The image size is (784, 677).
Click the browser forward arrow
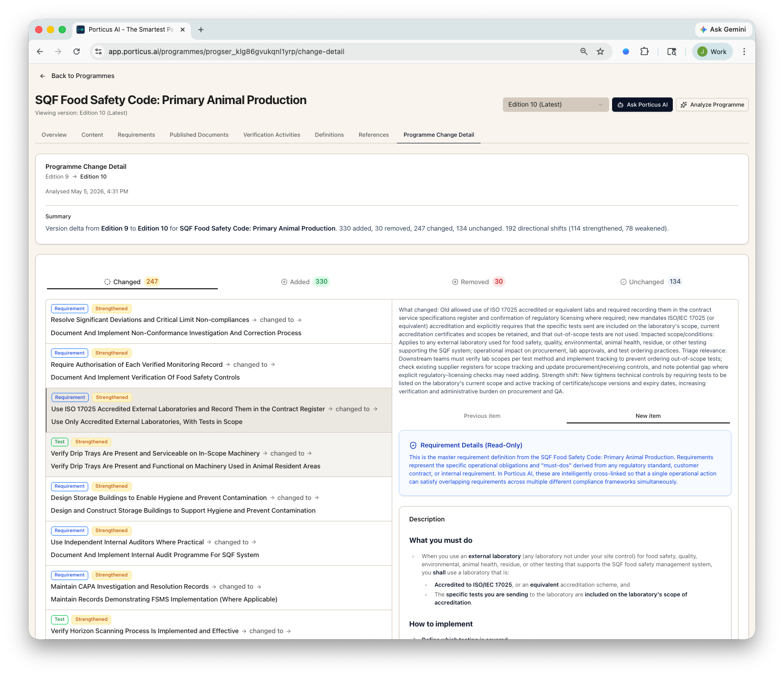(58, 52)
